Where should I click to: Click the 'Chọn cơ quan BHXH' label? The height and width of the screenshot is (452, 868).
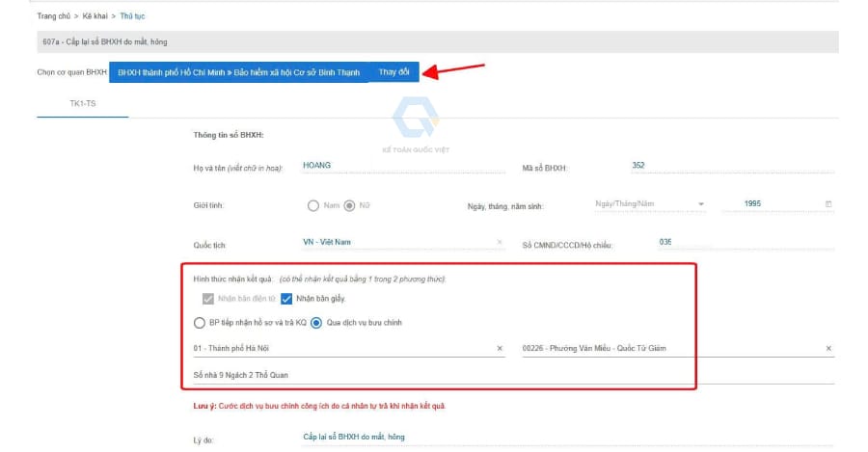pos(72,72)
